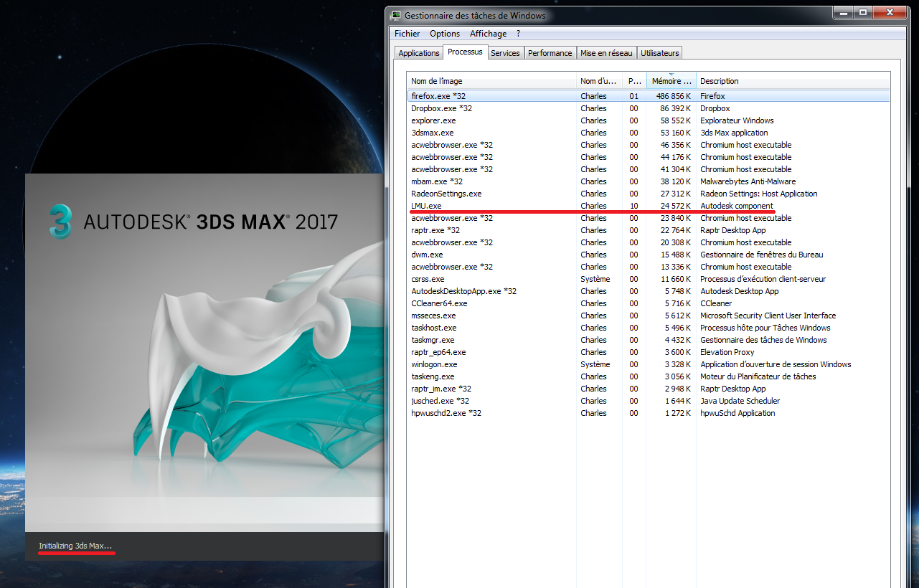
Task: Select the Processus tab
Action: coord(465,52)
